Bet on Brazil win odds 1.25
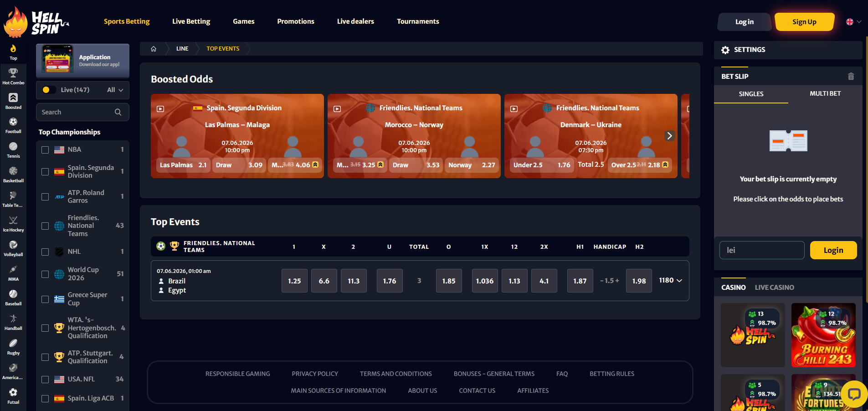The image size is (868, 411). (x=294, y=281)
